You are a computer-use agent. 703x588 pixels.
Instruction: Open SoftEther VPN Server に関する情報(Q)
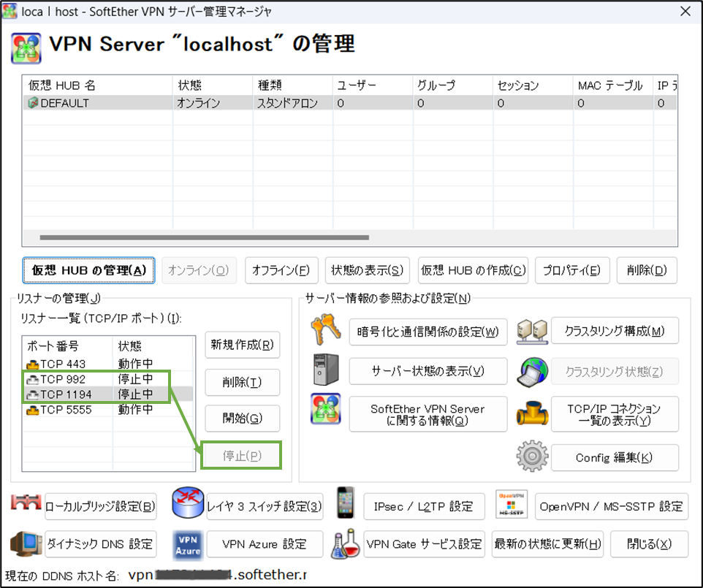point(428,414)
